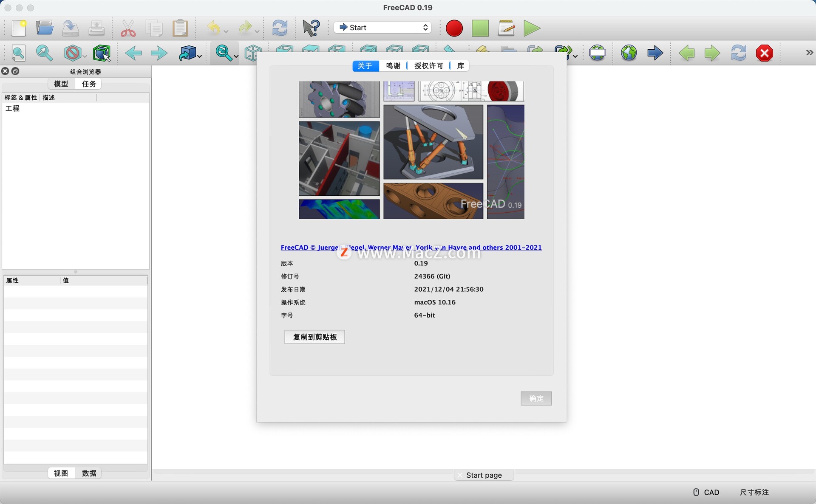Click the Draw style icon
This screenshot has height=504, width=816.
click(72, 53)
